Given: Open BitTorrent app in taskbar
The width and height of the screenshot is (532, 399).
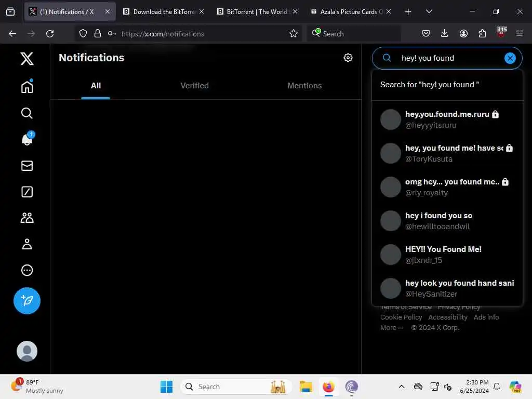Looking at the screenshot, I should pos(352,387).
